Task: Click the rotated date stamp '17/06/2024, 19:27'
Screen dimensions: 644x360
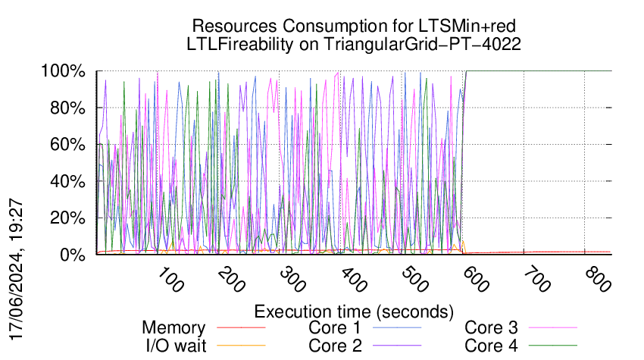Action: 17,270
